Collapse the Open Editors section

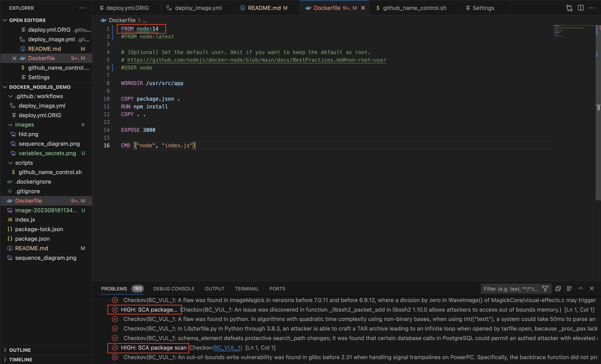point(5,20)
